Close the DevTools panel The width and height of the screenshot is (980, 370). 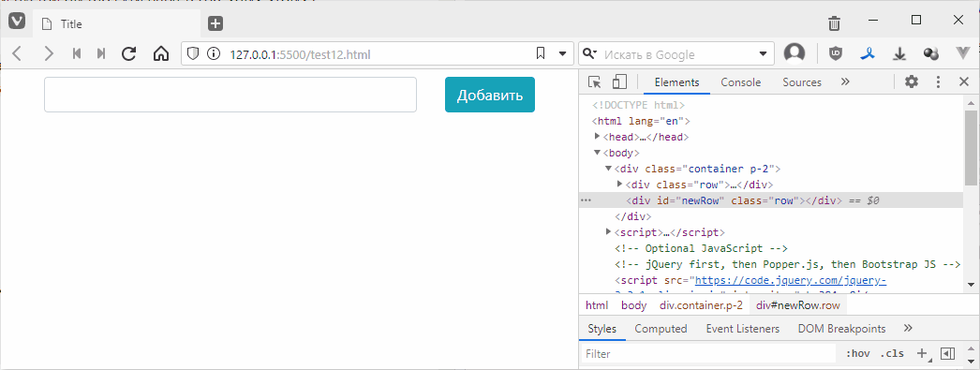[x=964, y=81]
